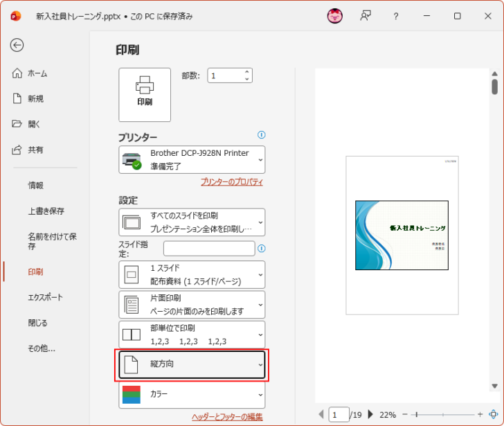Open Help via the question mark icon
The width and height of the screenshot is (504, 426).
point(396,16)
